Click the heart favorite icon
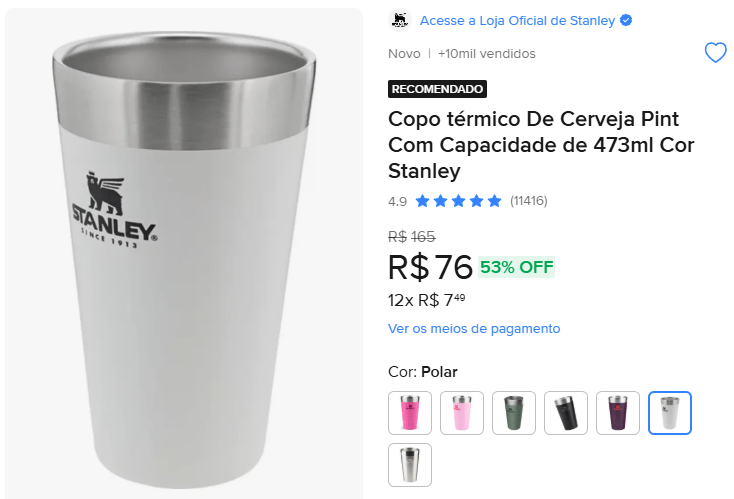 point(715,53)
